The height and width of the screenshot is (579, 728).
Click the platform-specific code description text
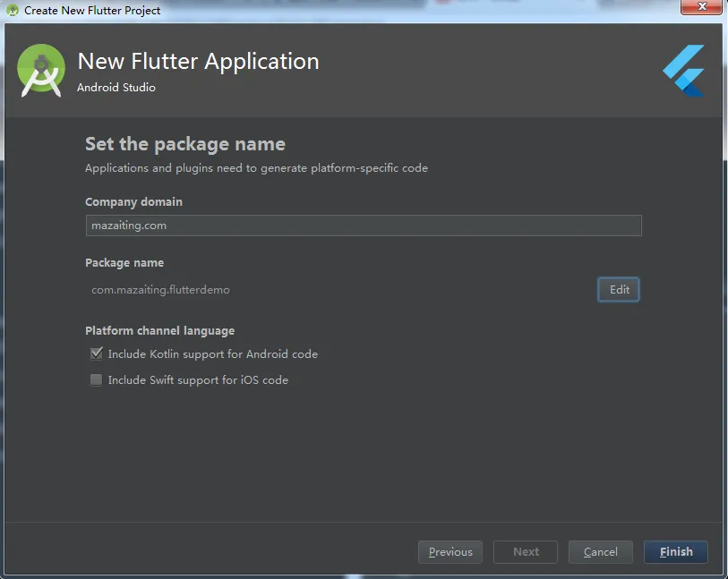(x=256, y=168)
